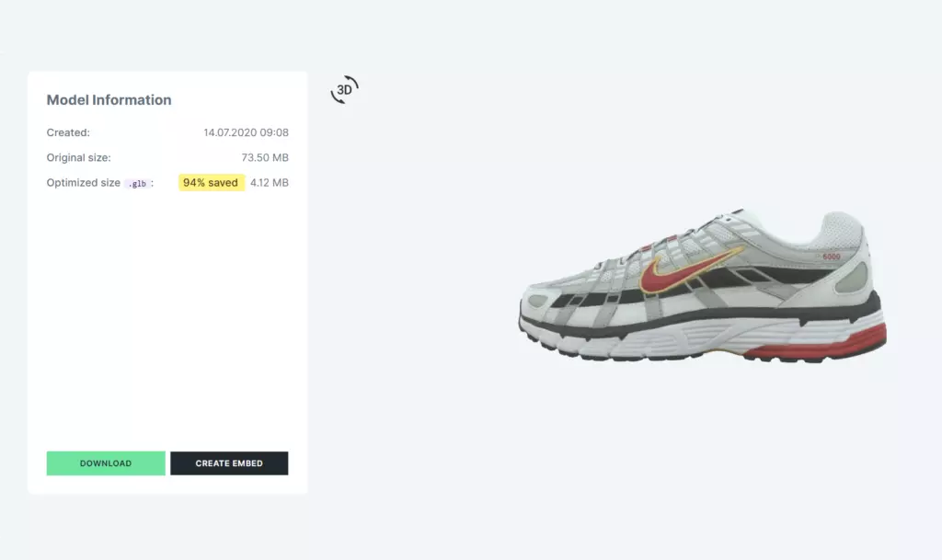942x560 pixels.
Task: Click the created date 14.07.2020 09:08
Action: [x=246, y=132]
